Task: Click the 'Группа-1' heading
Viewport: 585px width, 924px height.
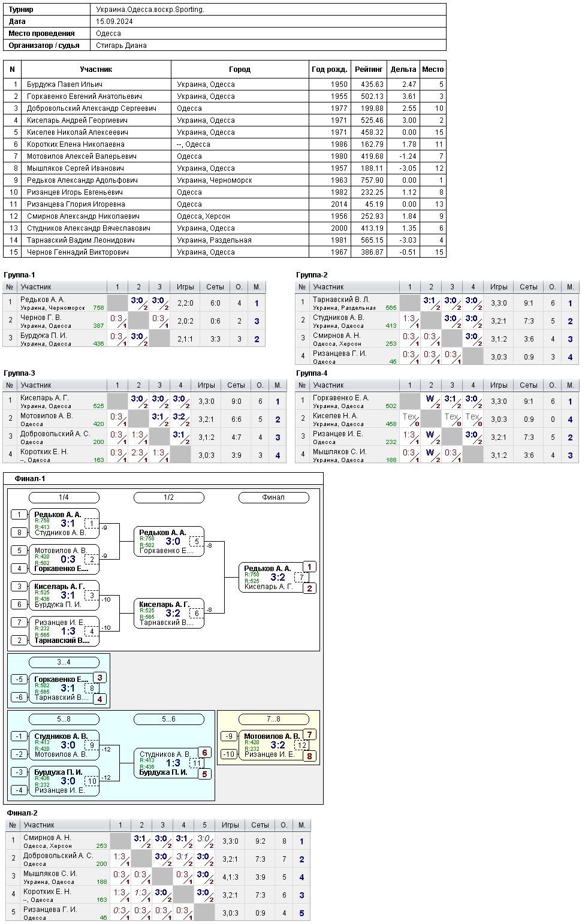Action: click(19, 275)
